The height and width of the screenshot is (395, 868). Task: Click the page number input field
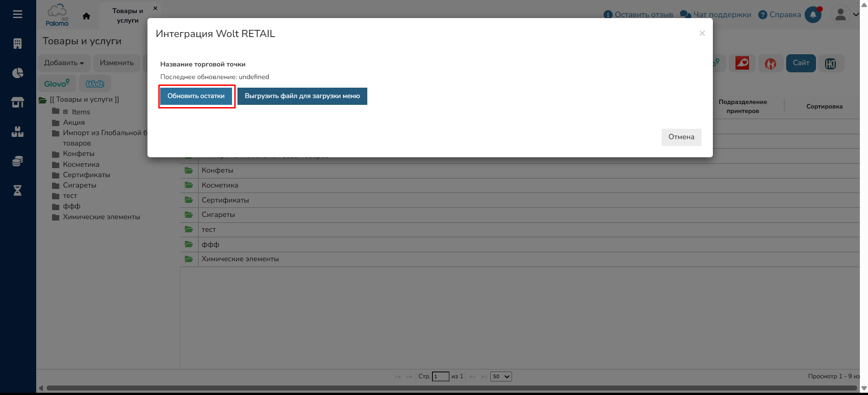tap(440, 376)
